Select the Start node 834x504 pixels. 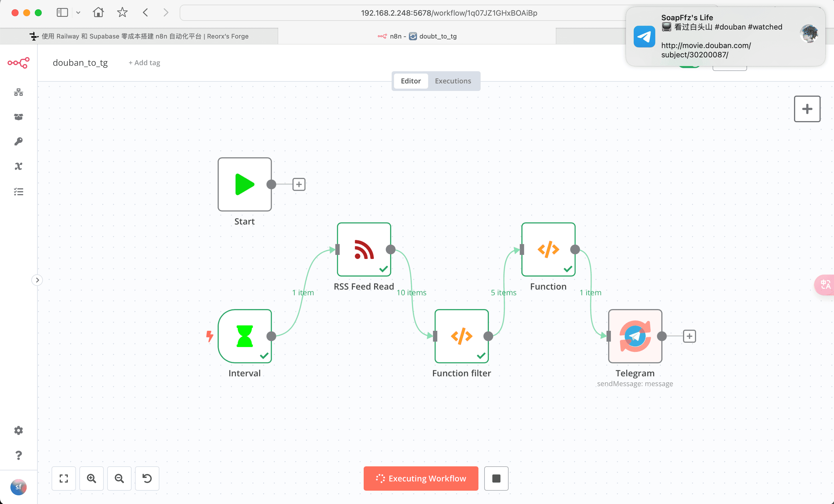click(x=245, y=184)
